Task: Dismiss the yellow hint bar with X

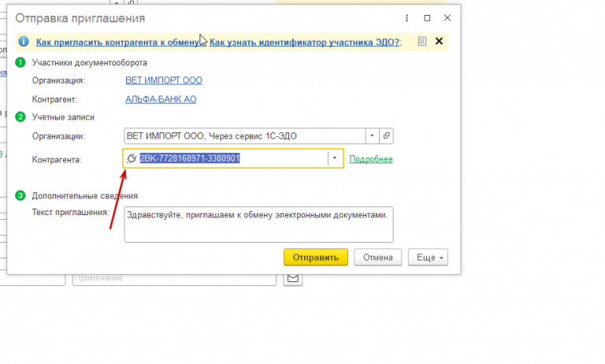Action: coord(439,41)
